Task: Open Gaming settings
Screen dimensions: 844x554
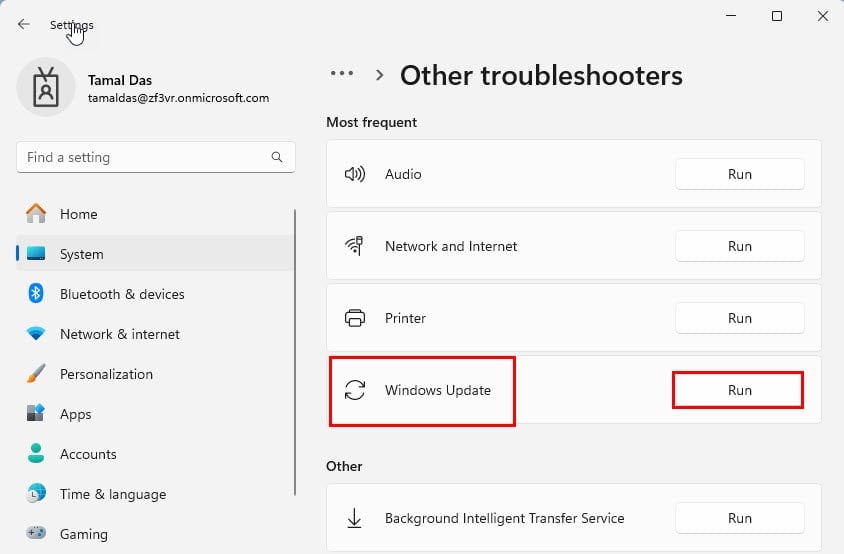Action: [x=156, y=534]
